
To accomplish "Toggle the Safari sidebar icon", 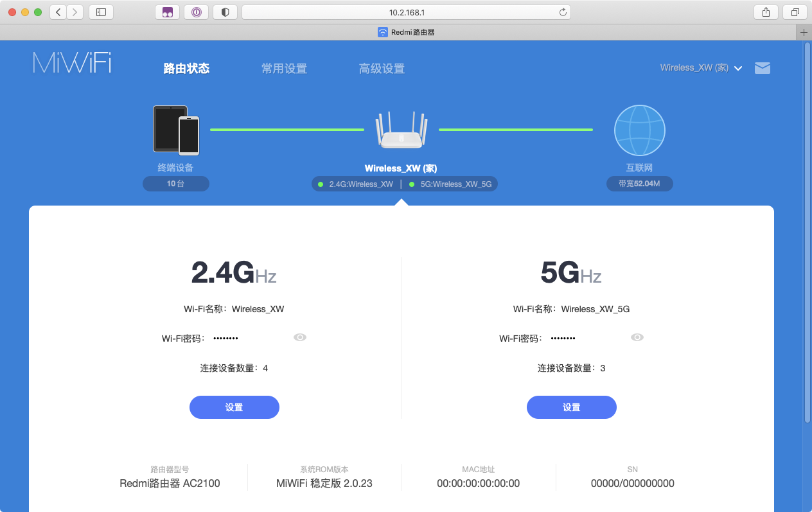I will 101,12.
